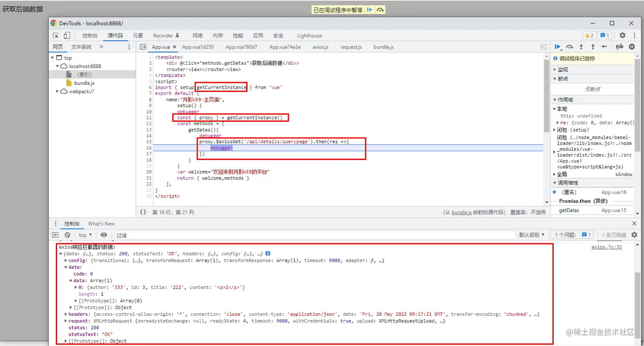Viewport: 644px width, 346px height.
Task: Pretty-print the source with curly braces icon
Action: (143, 212)
